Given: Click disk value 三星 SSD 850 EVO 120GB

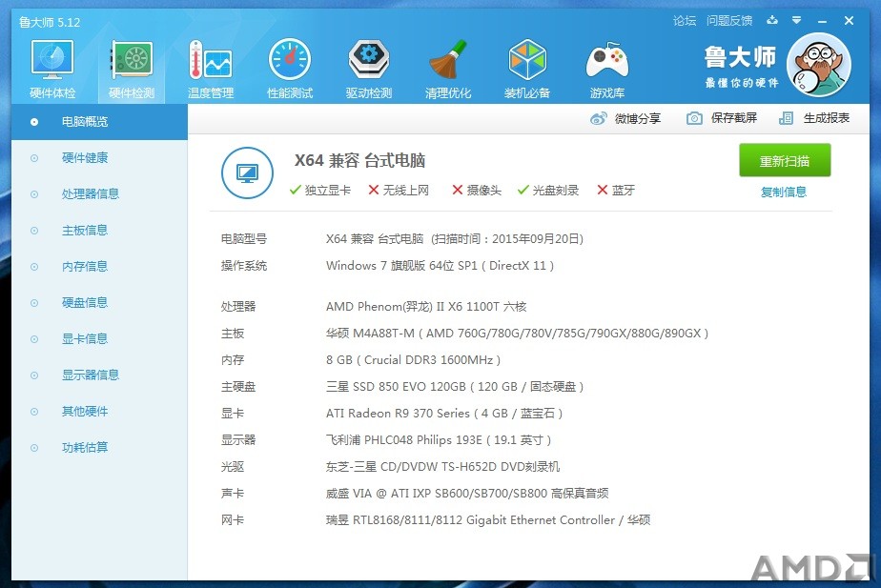Looking at the screenshot, I should click(x=455, y=387).
